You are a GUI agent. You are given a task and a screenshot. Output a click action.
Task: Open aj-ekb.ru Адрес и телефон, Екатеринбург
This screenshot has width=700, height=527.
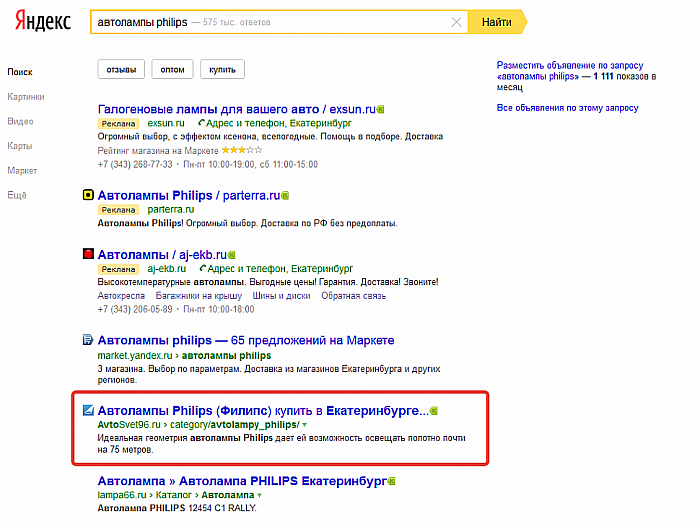[280, 268]
